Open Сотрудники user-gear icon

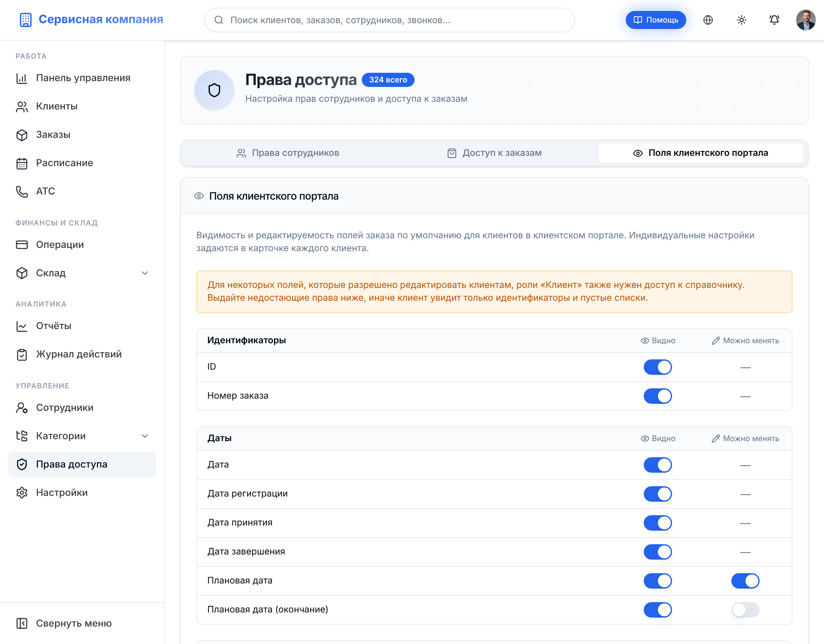(x=22, y=408)
